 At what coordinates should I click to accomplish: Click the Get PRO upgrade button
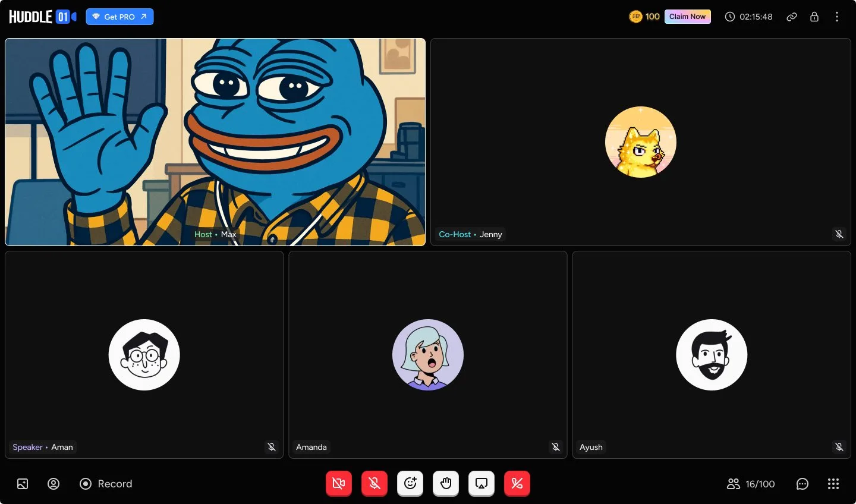coord(119,17)
